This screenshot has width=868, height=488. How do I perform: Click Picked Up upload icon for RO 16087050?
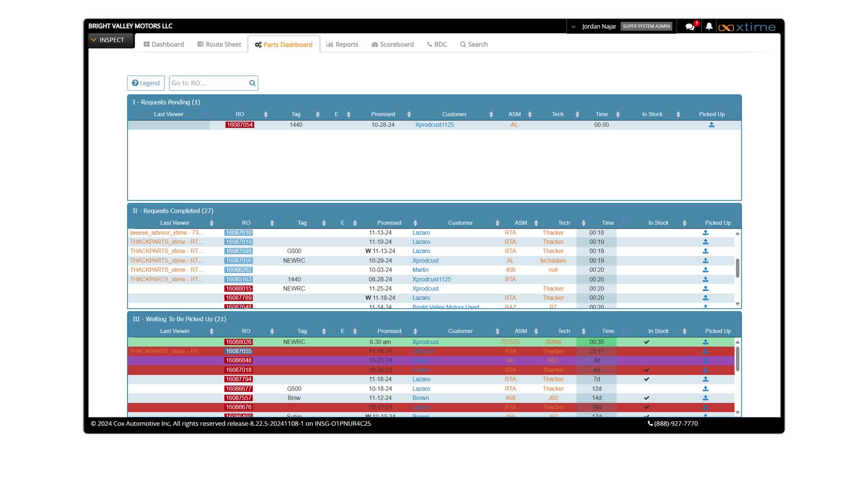coord(705,261)
